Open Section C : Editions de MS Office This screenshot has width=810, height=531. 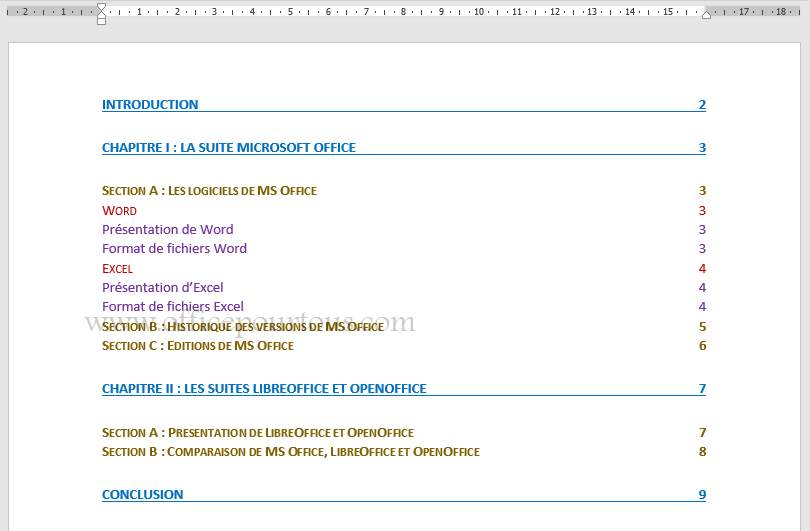pos(198,346)
